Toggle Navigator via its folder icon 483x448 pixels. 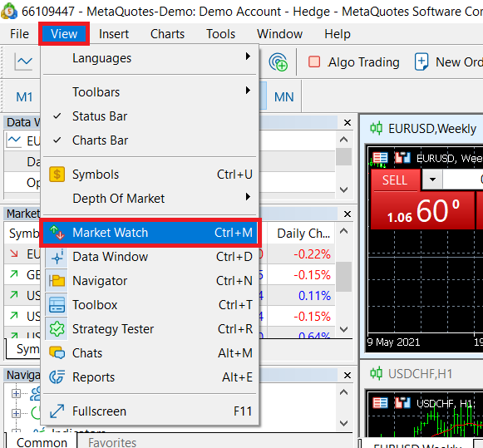pyautogui.click(x=57, y=280)
